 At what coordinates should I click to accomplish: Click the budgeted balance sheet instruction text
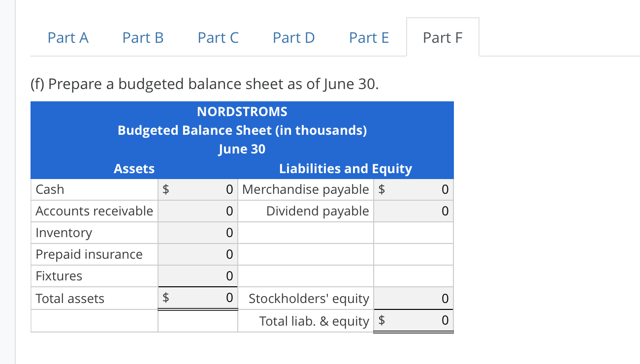[205, 85]
